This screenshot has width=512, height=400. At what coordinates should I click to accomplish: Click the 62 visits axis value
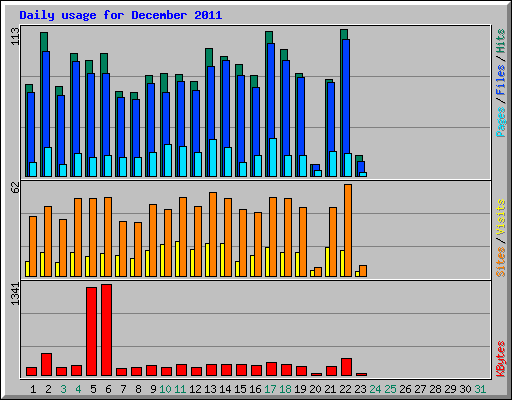coord(15,188)
